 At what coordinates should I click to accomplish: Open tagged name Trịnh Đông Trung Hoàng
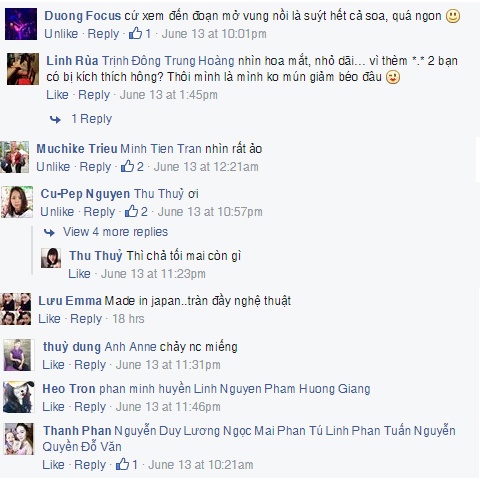[168, 61]
